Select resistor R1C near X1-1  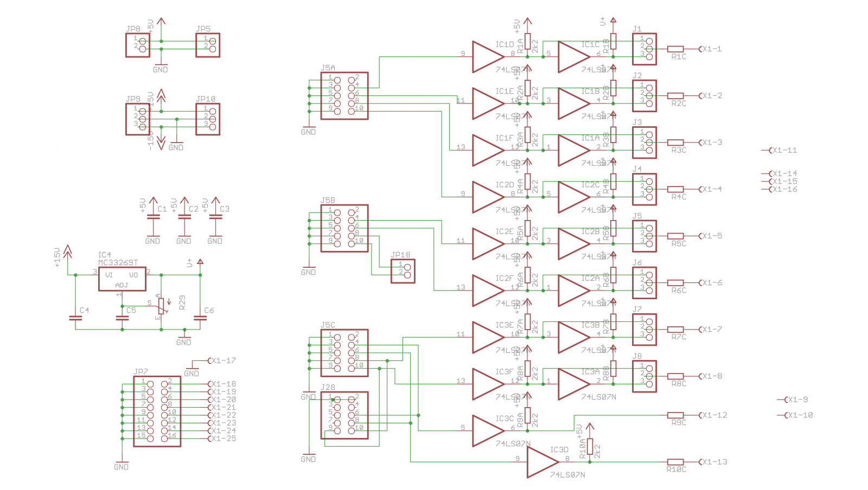675,49
